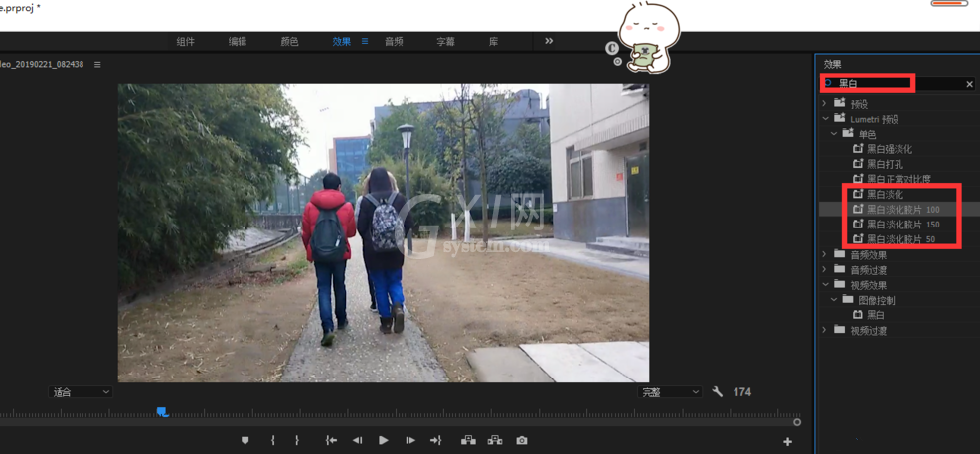The width and height of the screenshot is (980, 454).
Task: Switch to the 音频 workspace tab
Action: point(394,41)
